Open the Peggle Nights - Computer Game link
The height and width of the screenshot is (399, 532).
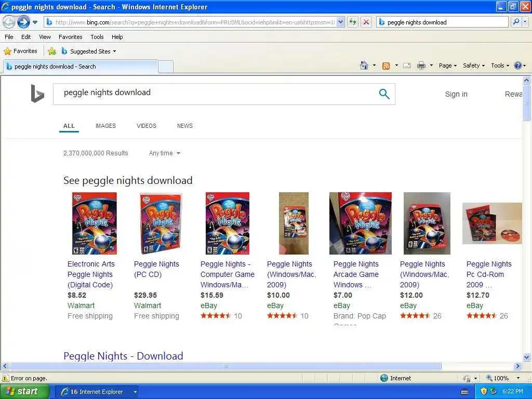[228, 274]
